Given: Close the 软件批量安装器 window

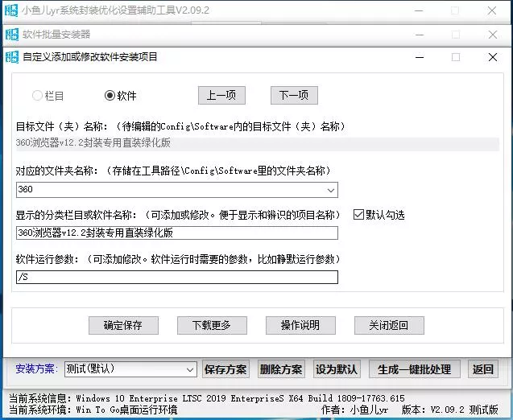Looking at the screenshot, I should (x=493, y=35).
